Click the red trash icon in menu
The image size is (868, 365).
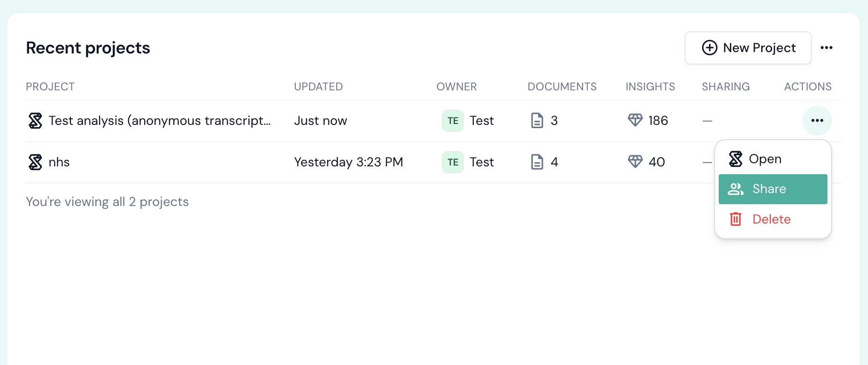[x=735, y=219]
